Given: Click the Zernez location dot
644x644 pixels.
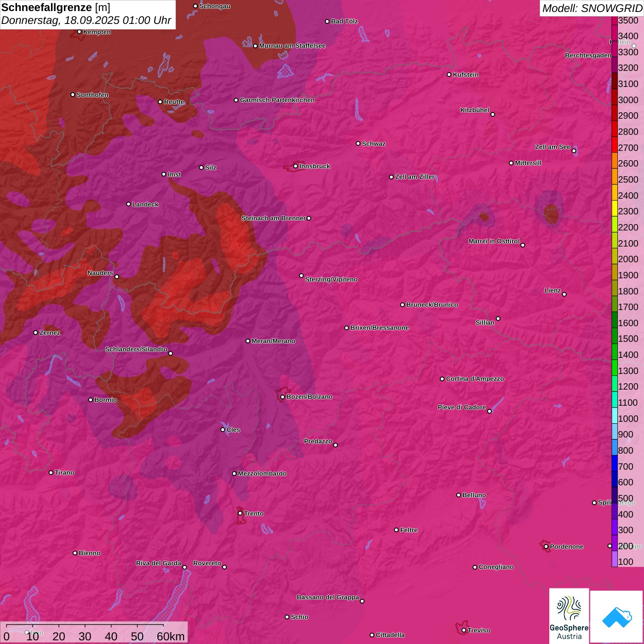Looking at the screenshot, I should pyautogui.click(x=35, y=333).
